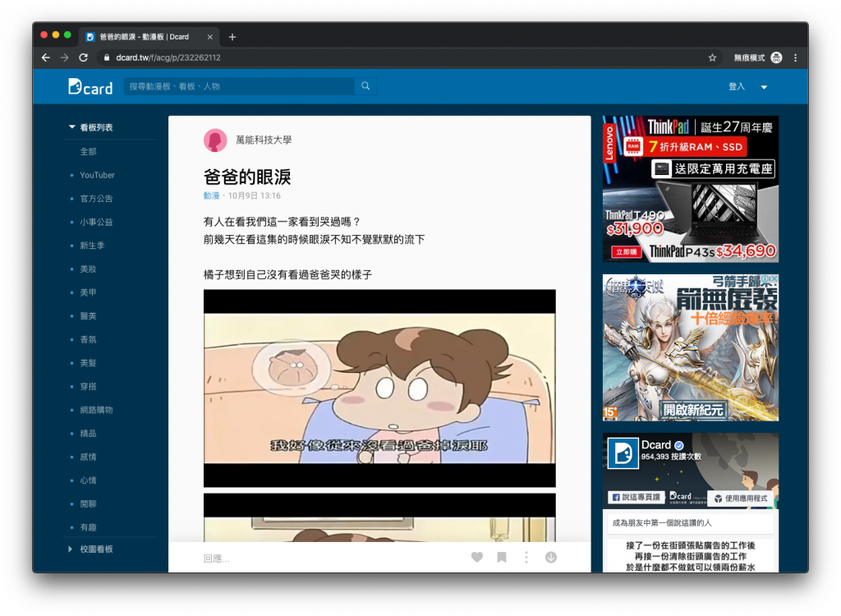
Task: Click the 動漫 board link under title
Action: click(211, 195)
